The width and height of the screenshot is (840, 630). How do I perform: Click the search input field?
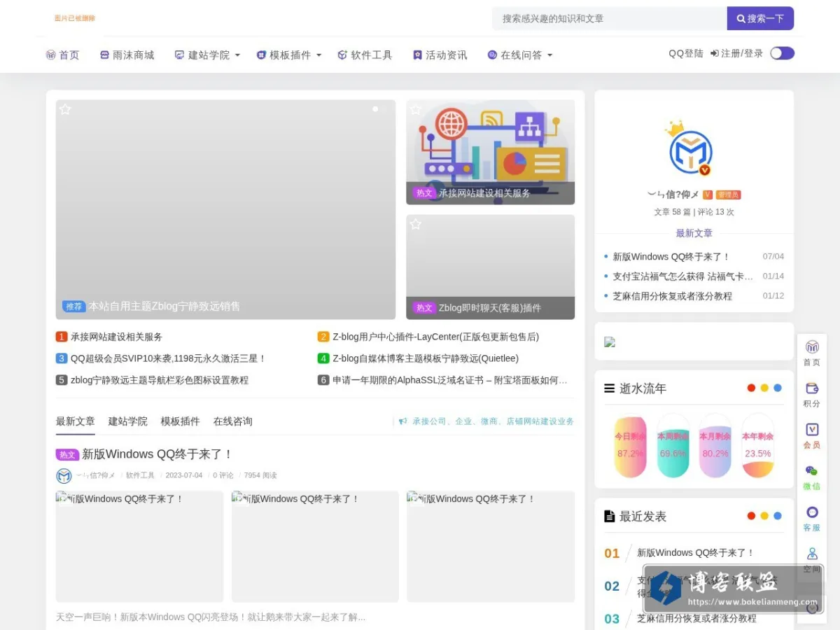pyautogui.click(x=610, y=18)
